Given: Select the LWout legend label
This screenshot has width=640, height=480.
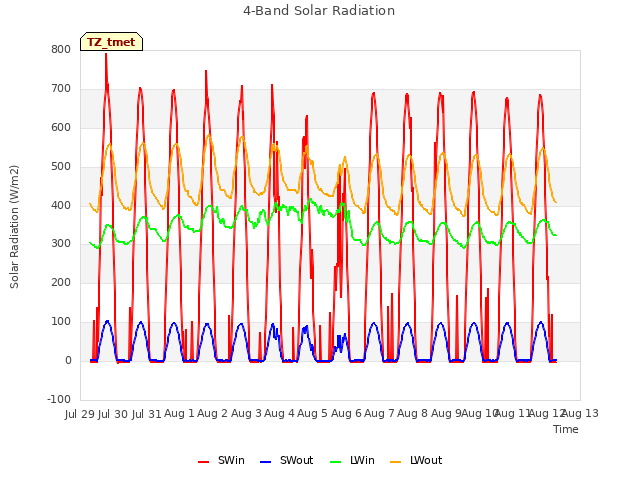Looking at the screenshot, I should 426,460.
